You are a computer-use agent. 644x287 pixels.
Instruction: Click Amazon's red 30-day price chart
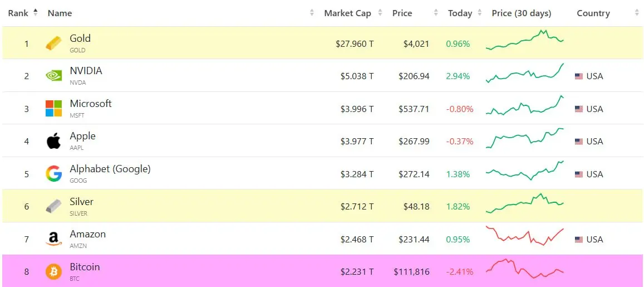tap(525, 236)
